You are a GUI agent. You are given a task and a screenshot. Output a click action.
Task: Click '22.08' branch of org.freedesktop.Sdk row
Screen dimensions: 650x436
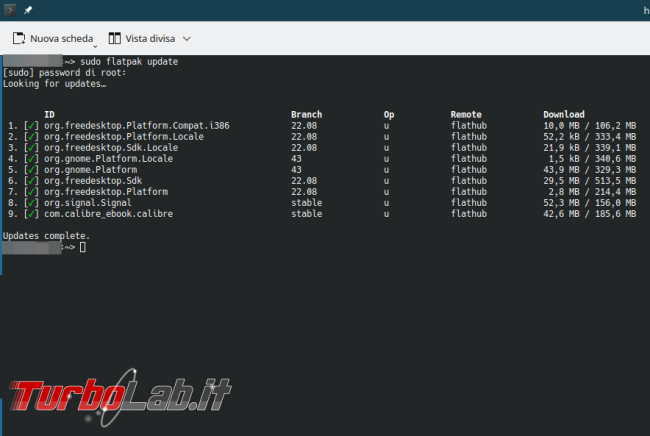point(304,181)
